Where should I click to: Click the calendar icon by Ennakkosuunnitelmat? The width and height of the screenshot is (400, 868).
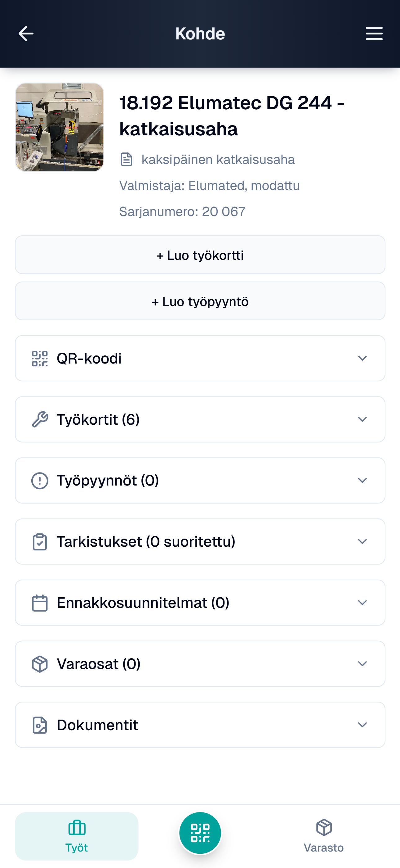(x=40, y=603)
